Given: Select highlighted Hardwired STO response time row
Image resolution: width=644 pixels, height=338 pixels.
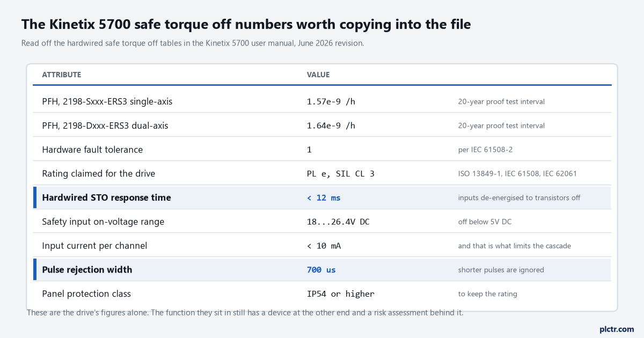Looking at the screenshot, I should coord(322,197).
